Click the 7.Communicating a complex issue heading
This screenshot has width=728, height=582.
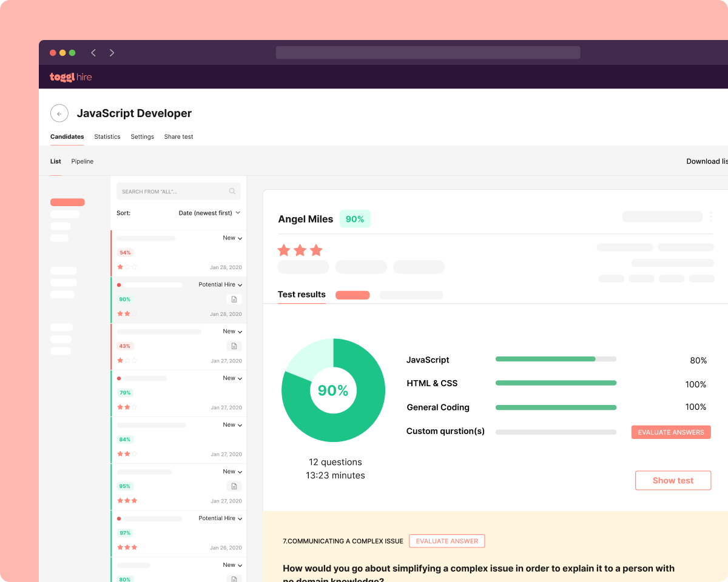pos(343,541)
